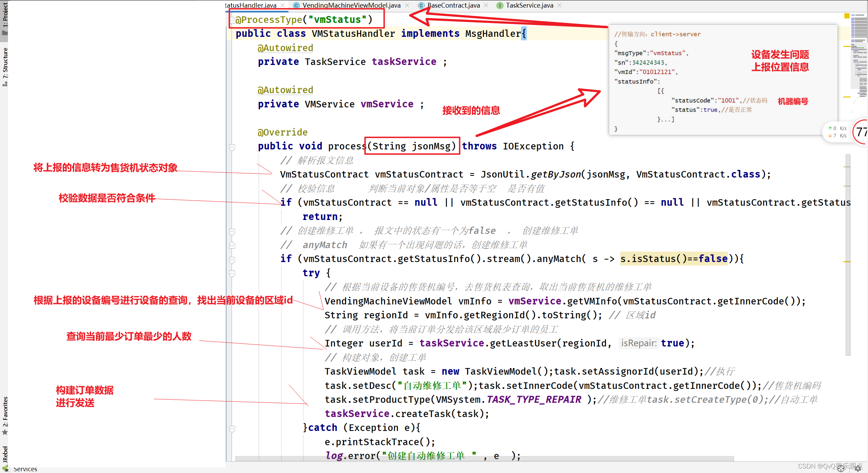Collapse fold at @ProcessType annotation

232,19
